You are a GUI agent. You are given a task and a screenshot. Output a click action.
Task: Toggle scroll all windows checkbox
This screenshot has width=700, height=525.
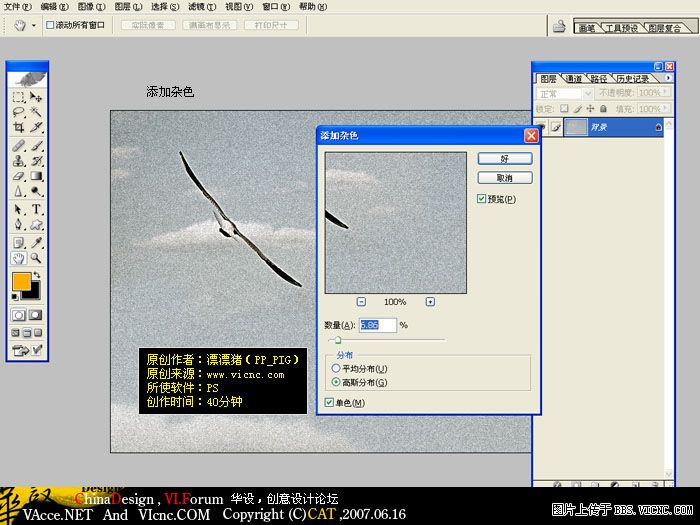pos(50,25)
